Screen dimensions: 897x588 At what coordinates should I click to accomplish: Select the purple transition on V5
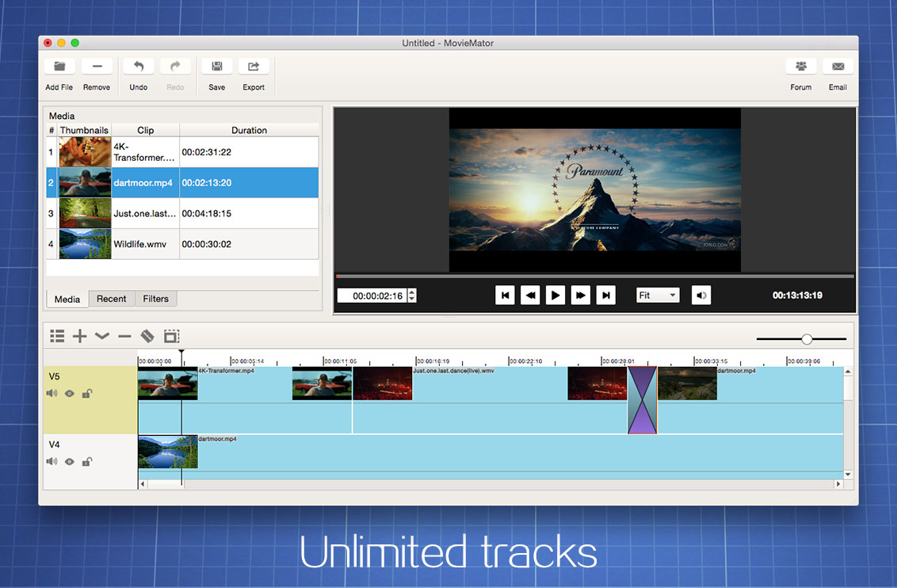click(x=642, y=400)
